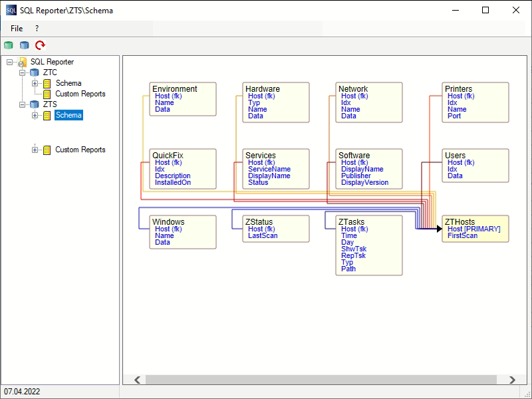Click RepTsk field in ZTasks
The height and width of the screenshot is (399, 532).
click(x=353, y=256)
